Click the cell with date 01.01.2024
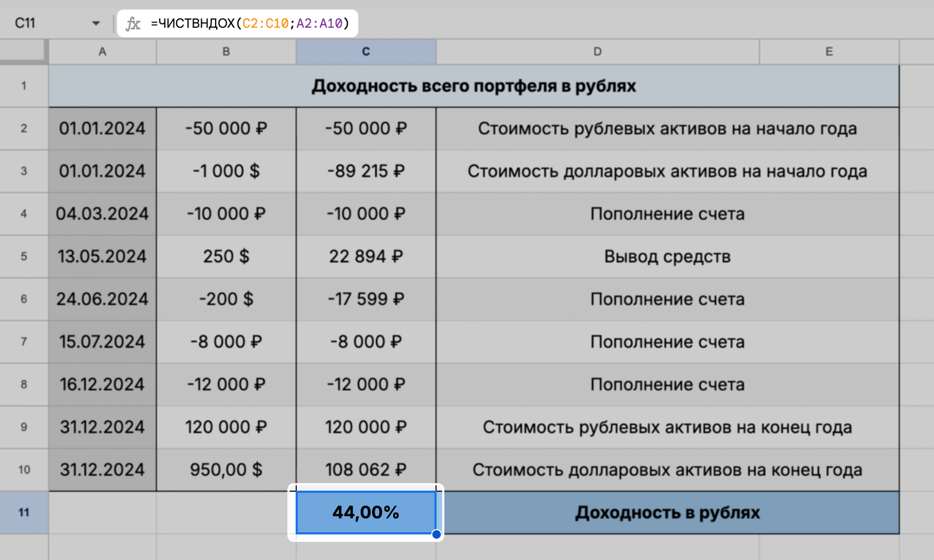Image resolution: width=934 pixels, height=560 pixels. [102, 128]
